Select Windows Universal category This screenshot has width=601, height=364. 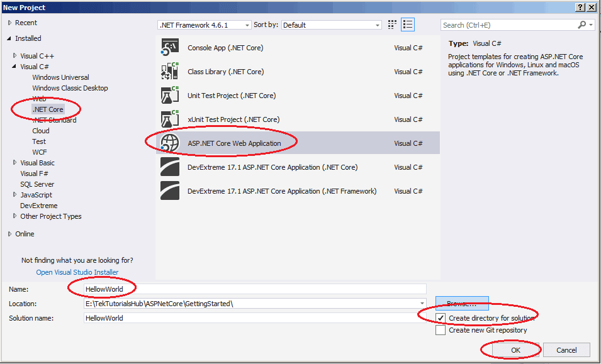60,77
